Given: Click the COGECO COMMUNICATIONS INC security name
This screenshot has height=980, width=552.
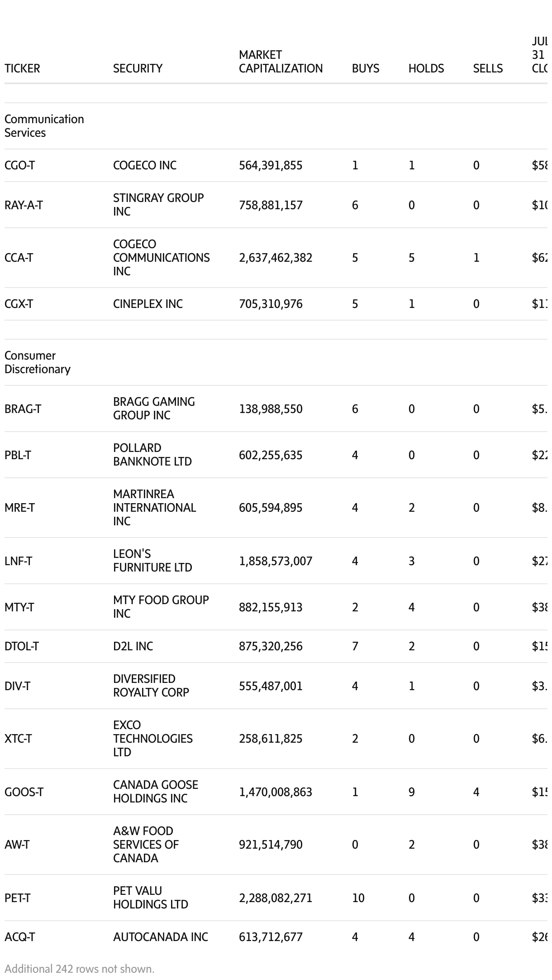Looking at the screenshot, I should pyautogui.click(x=161, y=258).
